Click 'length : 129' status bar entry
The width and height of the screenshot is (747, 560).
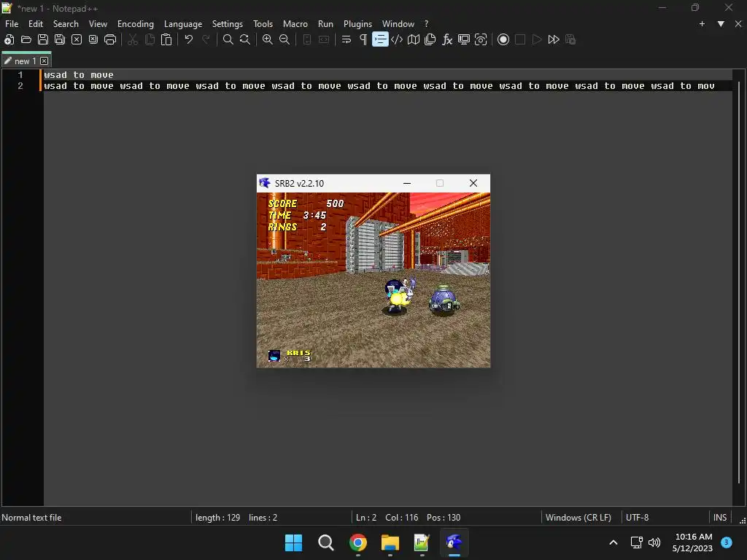point(217,518)
